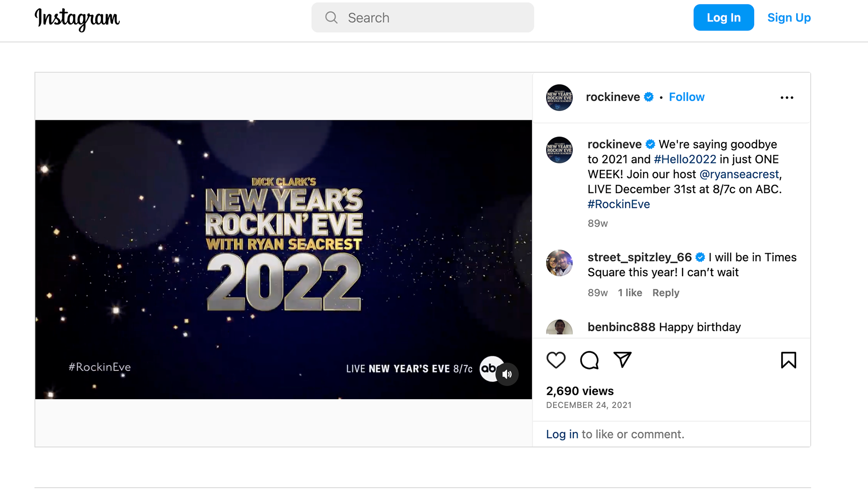
Task: Click the Instagram logo
Action: 77,19
